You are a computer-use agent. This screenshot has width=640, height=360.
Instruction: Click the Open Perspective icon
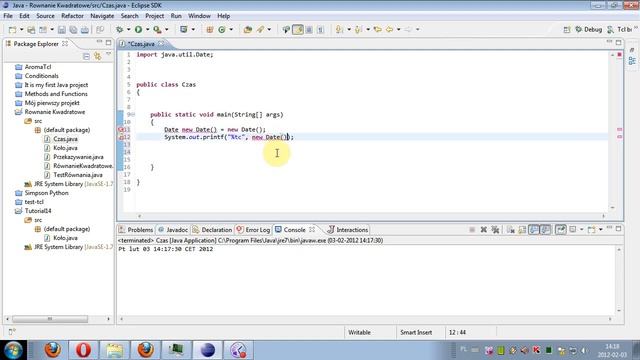point(567,29)
